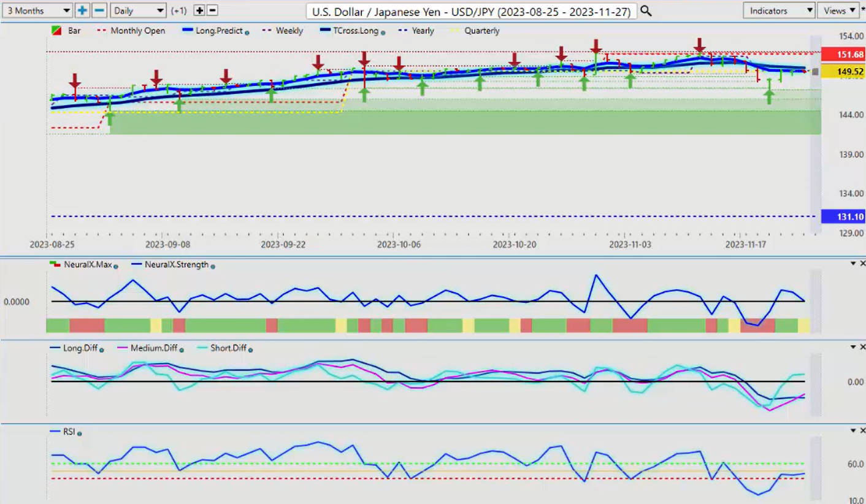Screen dimensions: 866x504
Task: Expand the NeuralX panel options arrow
Action: tap(853, 264)
